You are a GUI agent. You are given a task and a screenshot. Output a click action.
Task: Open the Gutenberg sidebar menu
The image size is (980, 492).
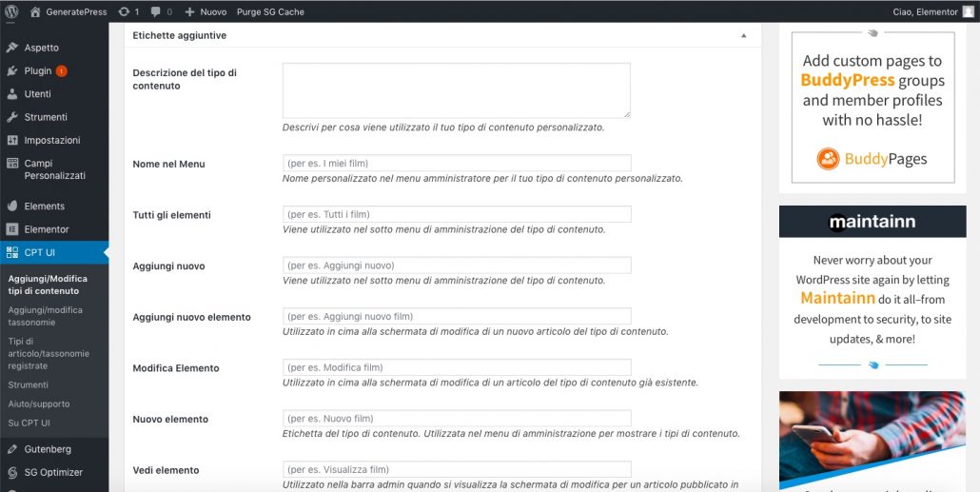48,449
